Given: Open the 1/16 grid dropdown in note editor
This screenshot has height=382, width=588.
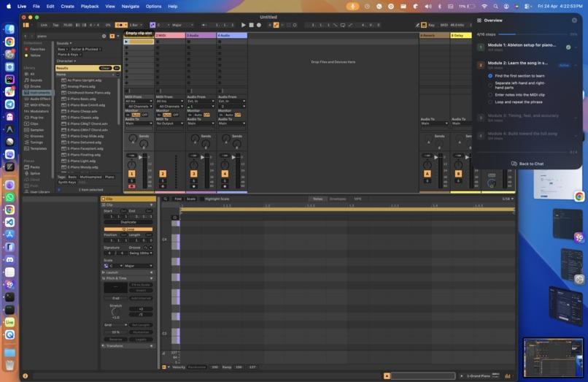Looking at the screenshot, I should pyautogui.click(x=508, y=199).
